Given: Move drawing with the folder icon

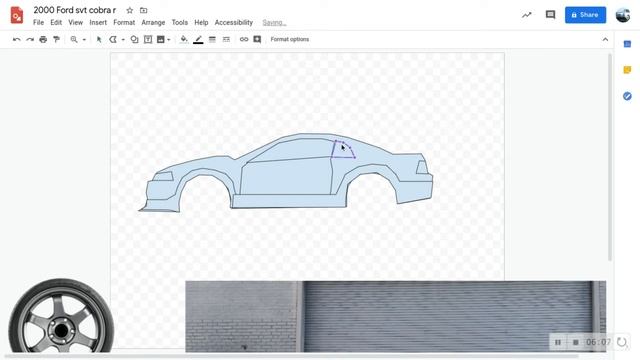Looking at the screenshot, I should (x=144, y=10).
